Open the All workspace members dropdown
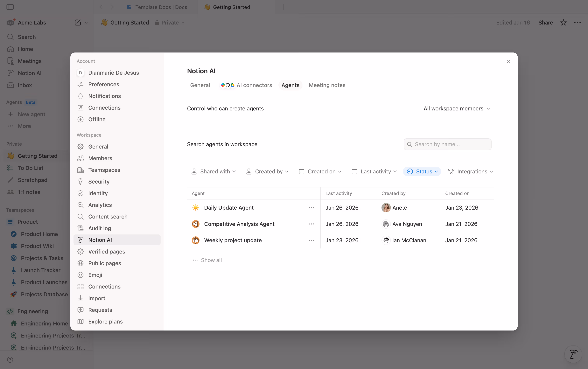This screenshot has height=369, width=588. 457,108
